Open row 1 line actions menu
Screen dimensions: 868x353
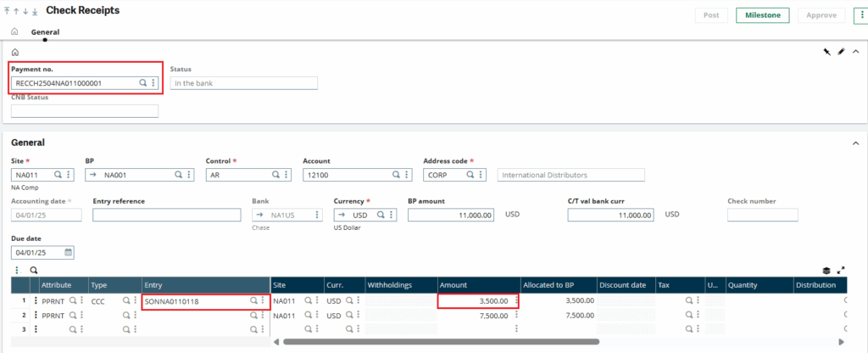pos(36,300)
